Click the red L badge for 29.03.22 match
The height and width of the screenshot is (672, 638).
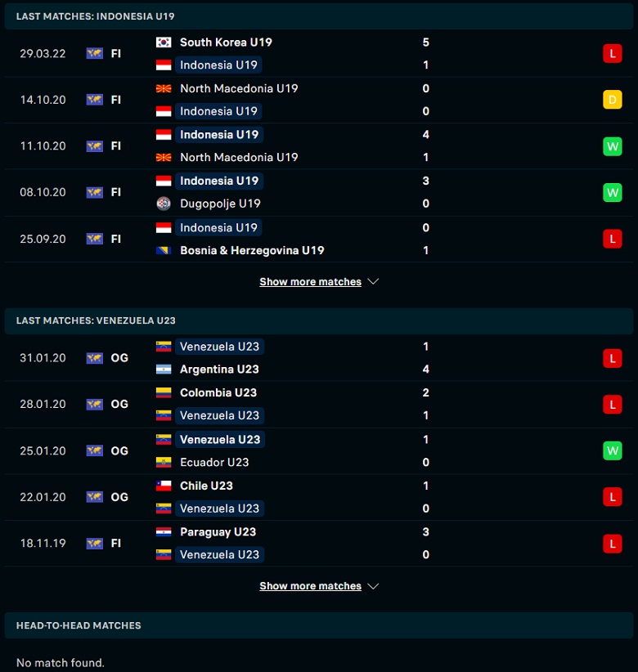[613, 54]
